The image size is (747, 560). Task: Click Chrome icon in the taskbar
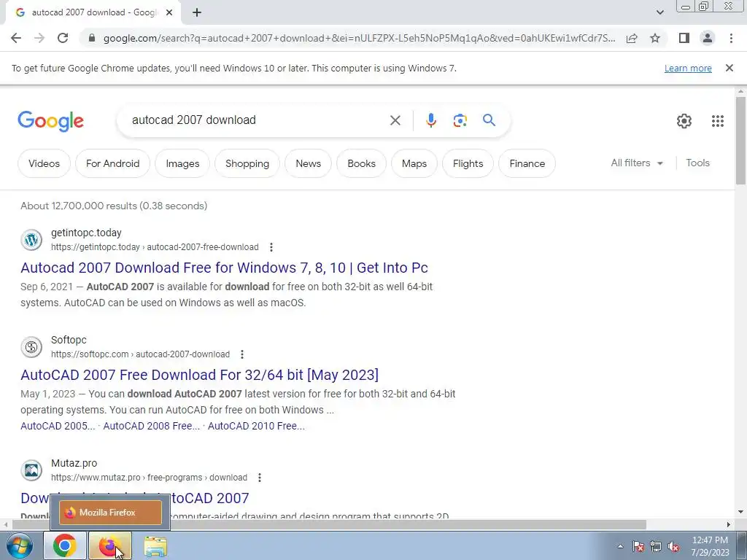(x=65, y=546)
